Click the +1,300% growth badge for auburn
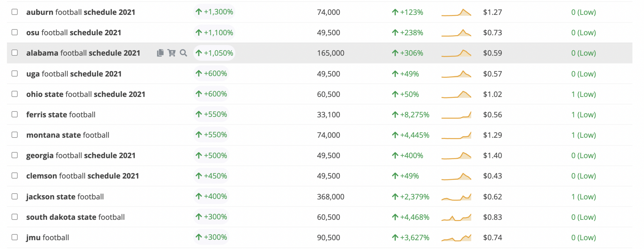 (214, 12)
